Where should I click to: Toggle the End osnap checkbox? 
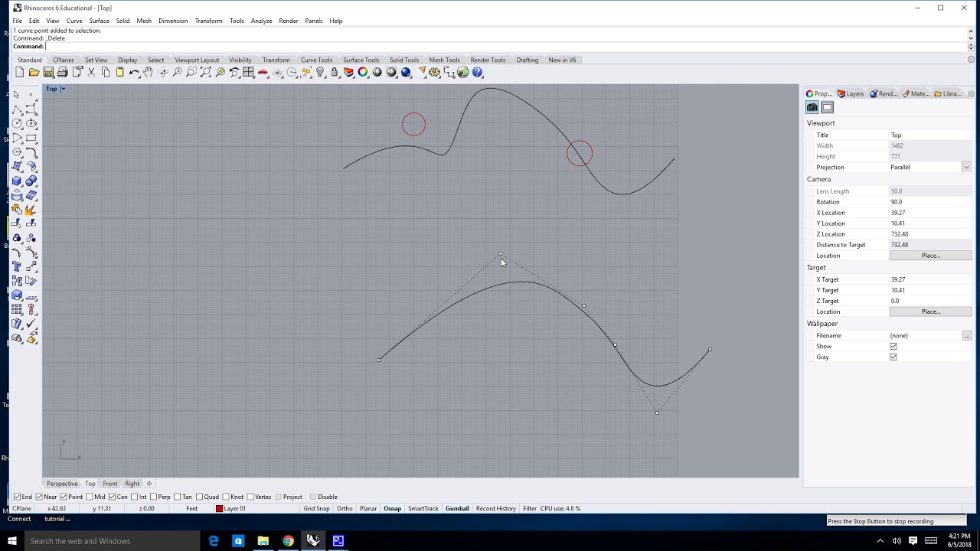click(x=18, y=497)
